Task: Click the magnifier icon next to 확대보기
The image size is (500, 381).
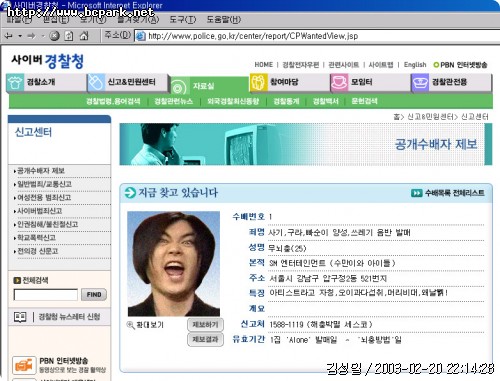Action: 130,324
